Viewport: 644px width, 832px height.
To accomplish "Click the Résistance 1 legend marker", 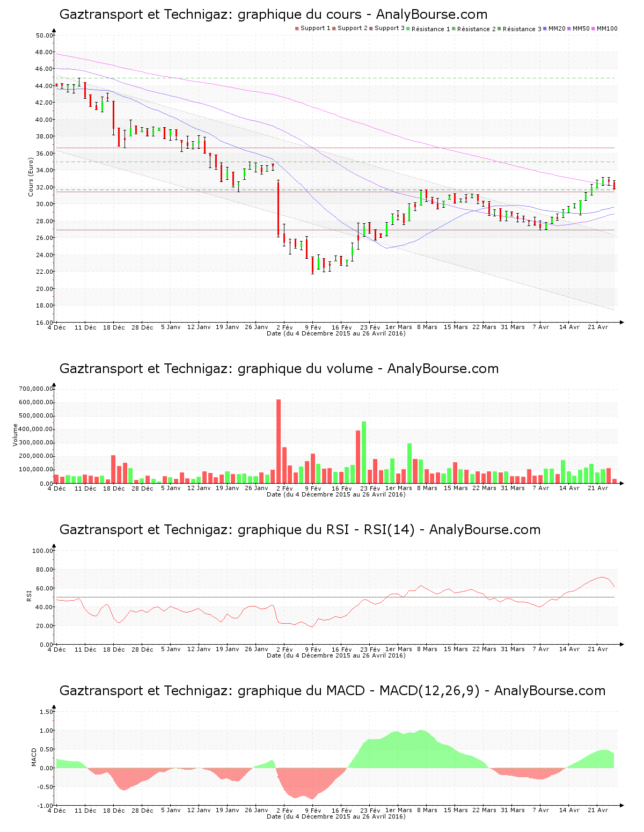I will [408, 28].
